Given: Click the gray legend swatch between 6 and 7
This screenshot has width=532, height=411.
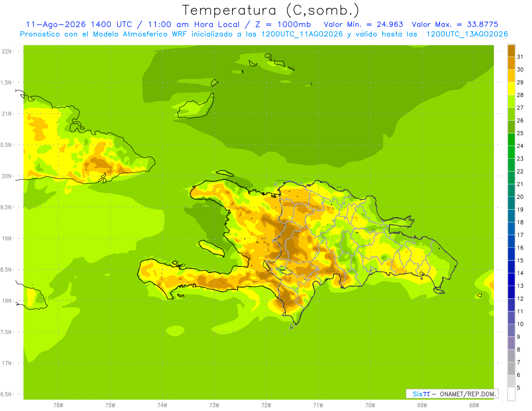Looking at the screenshot, I should tap(511, 368).
